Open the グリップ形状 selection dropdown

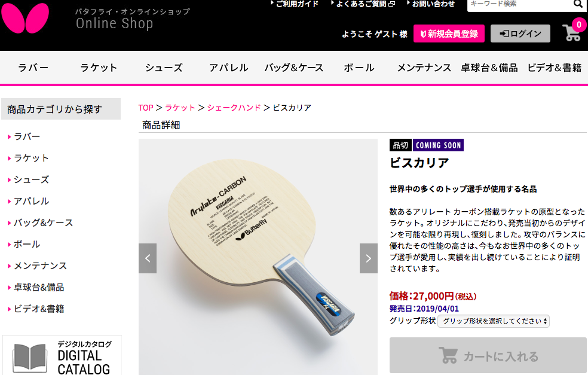494,321
